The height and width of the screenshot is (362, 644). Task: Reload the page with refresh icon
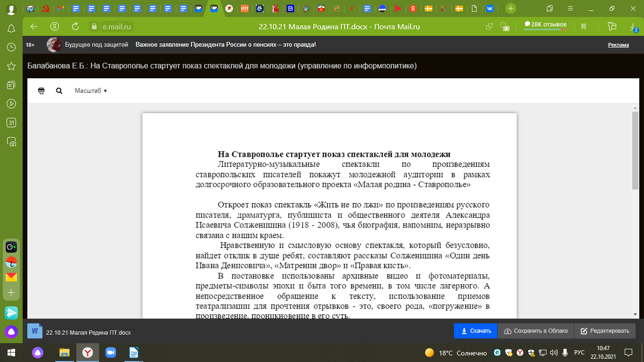[x=75, y=26]
